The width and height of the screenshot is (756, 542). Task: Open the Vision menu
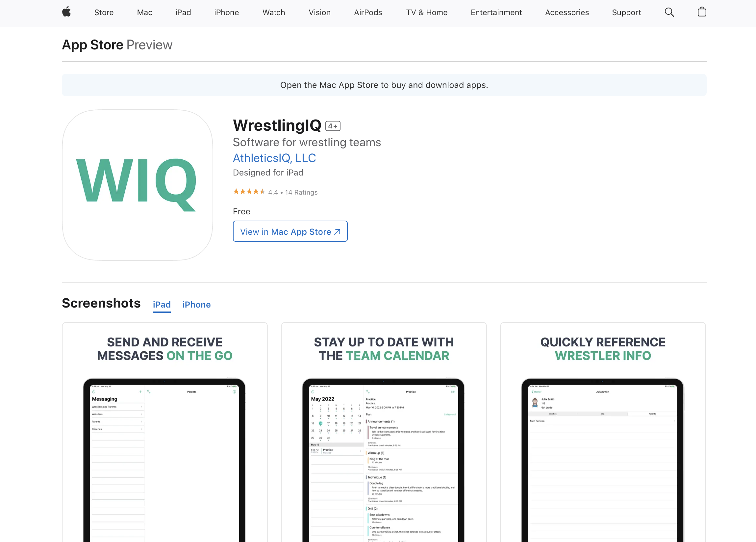(319, 12)
